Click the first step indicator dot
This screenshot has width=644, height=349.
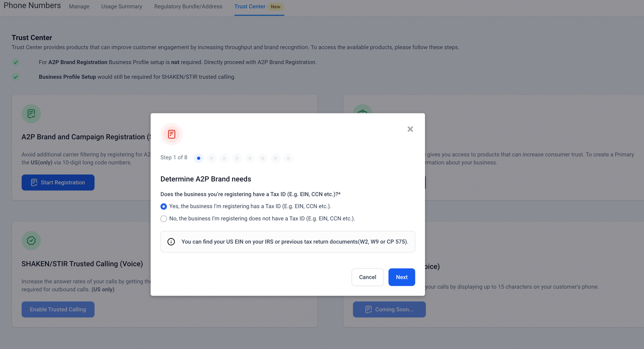[198, 158]
